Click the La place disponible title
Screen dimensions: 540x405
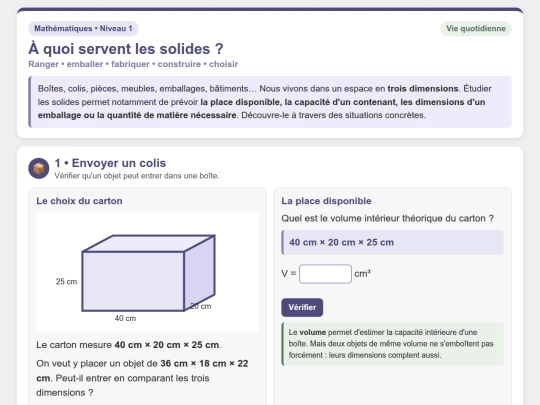coord(326,201)
